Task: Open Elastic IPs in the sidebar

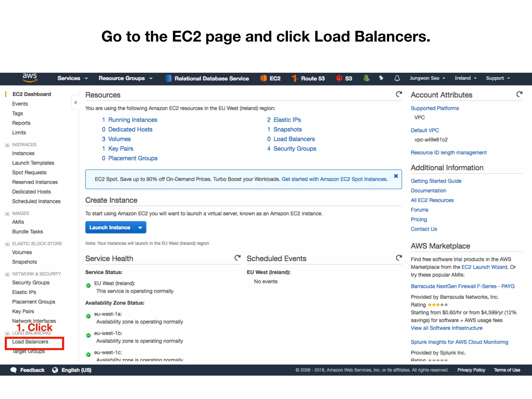Action: click(24, 292)
